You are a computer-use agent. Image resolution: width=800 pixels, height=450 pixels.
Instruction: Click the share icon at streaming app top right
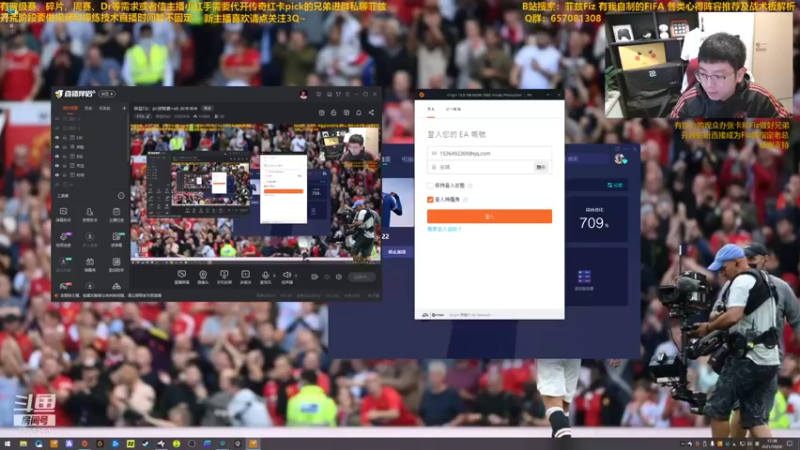371,112
